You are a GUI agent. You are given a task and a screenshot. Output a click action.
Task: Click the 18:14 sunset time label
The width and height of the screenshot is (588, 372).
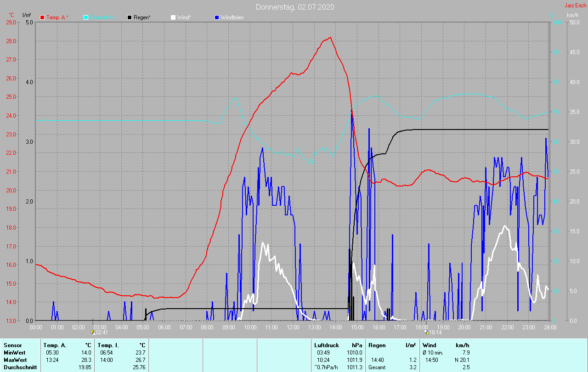coord(435,333)
